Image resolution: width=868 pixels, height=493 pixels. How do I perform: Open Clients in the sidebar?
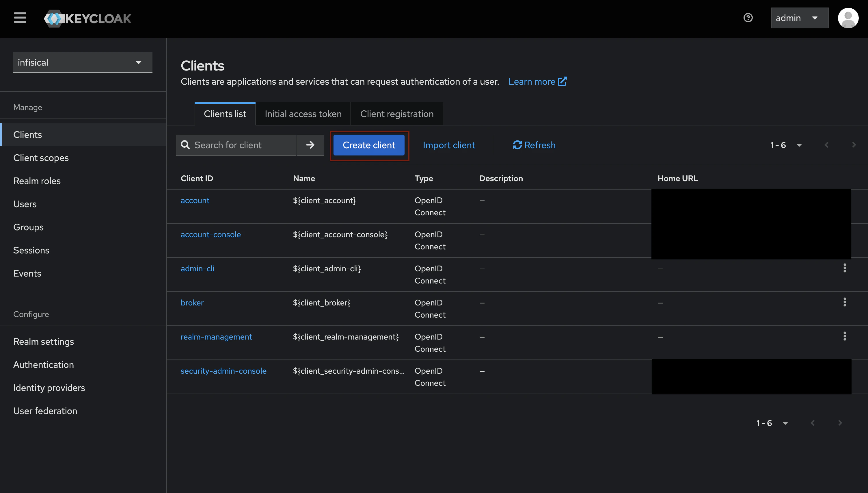pos(83,135)
